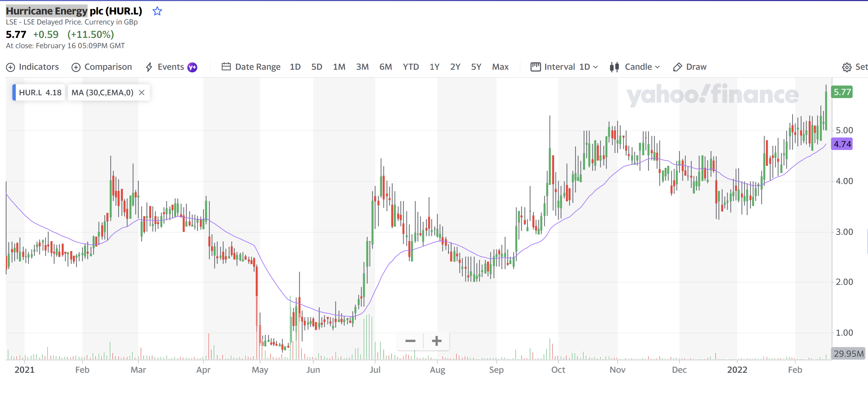The height and width of the screenshot is (412, 868).
Task: Click the +0.59 price change value
Action: tap(46, 34)
